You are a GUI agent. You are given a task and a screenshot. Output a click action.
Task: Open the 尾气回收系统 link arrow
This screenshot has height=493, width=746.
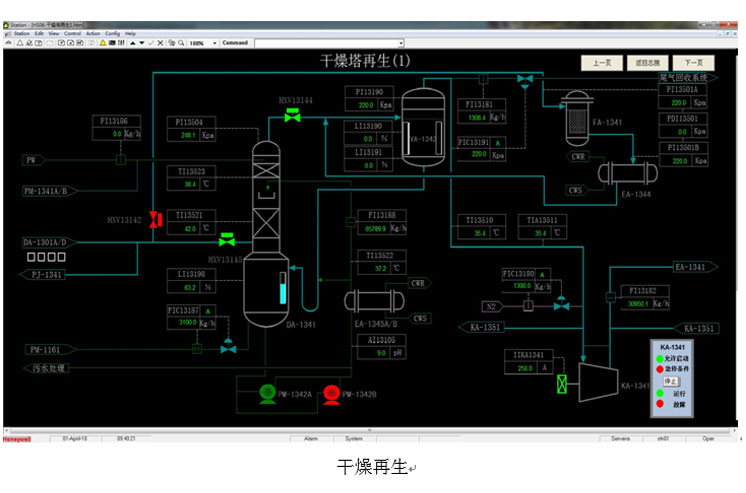pos(688,78)
